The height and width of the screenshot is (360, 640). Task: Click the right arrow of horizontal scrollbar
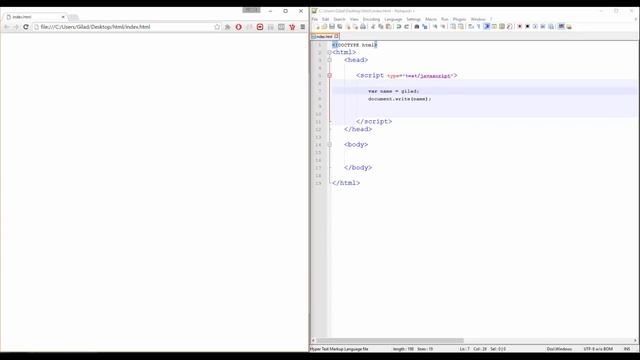coord(636,340)
